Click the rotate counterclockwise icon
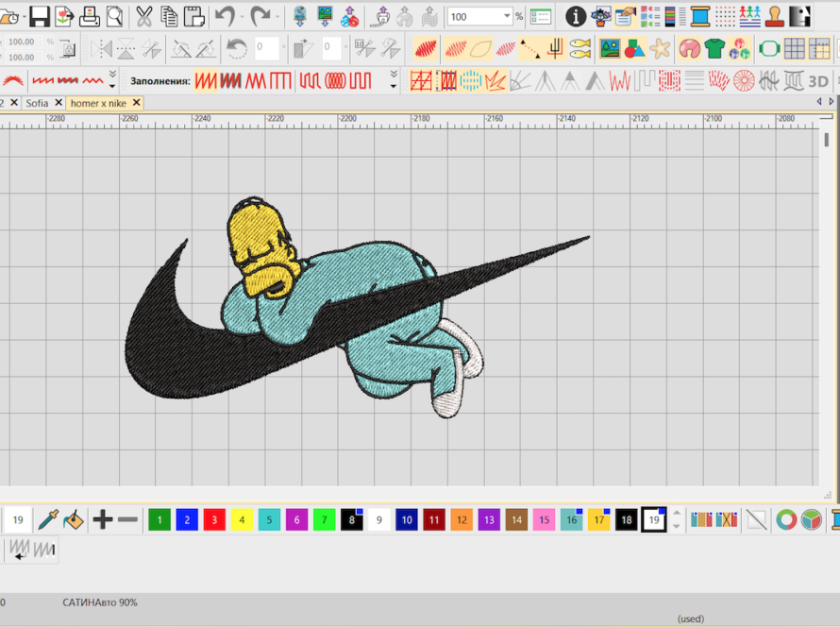 tap(236, 49)
